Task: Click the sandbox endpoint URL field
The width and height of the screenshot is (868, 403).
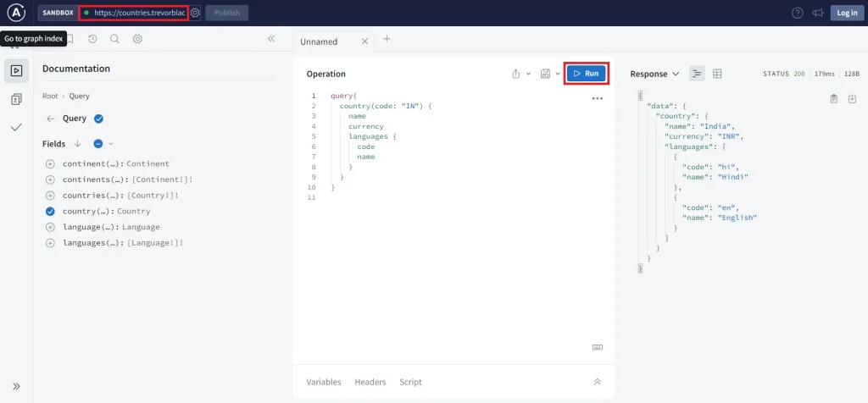Action: [133, 13]
